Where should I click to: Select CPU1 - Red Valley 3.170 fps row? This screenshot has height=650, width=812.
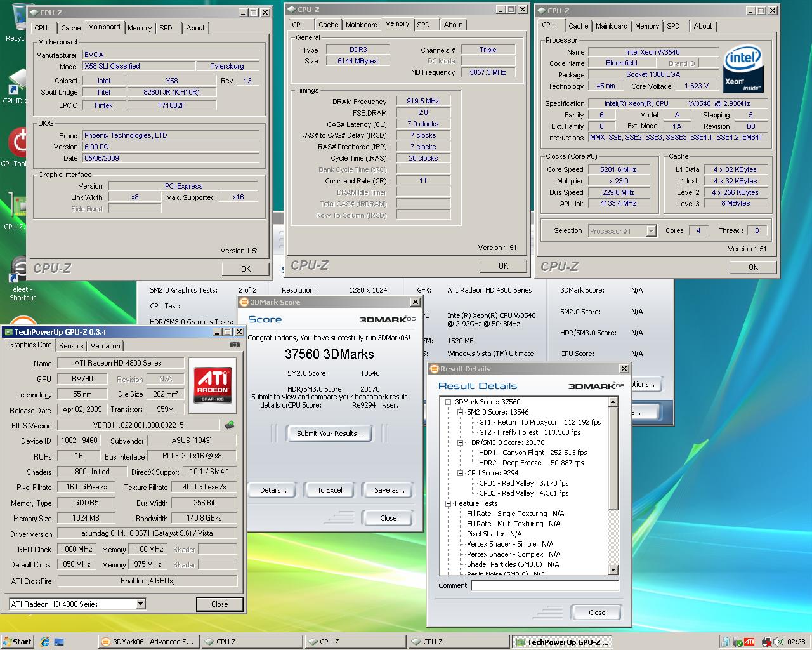[524, 483]
